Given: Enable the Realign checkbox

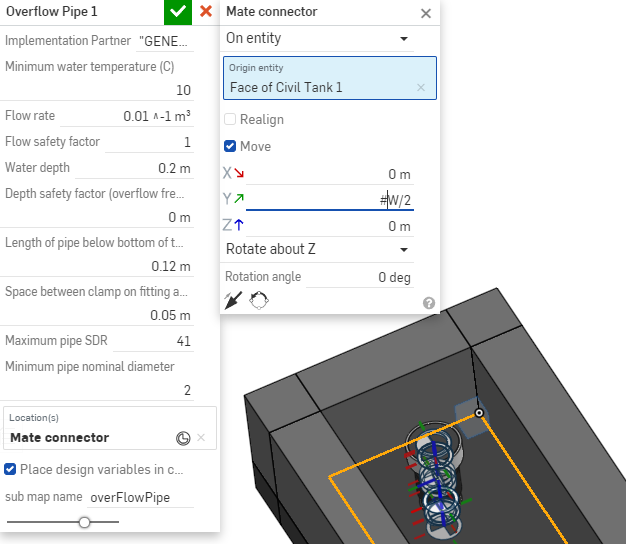Looking at the screenshot, I should point(230,119).
